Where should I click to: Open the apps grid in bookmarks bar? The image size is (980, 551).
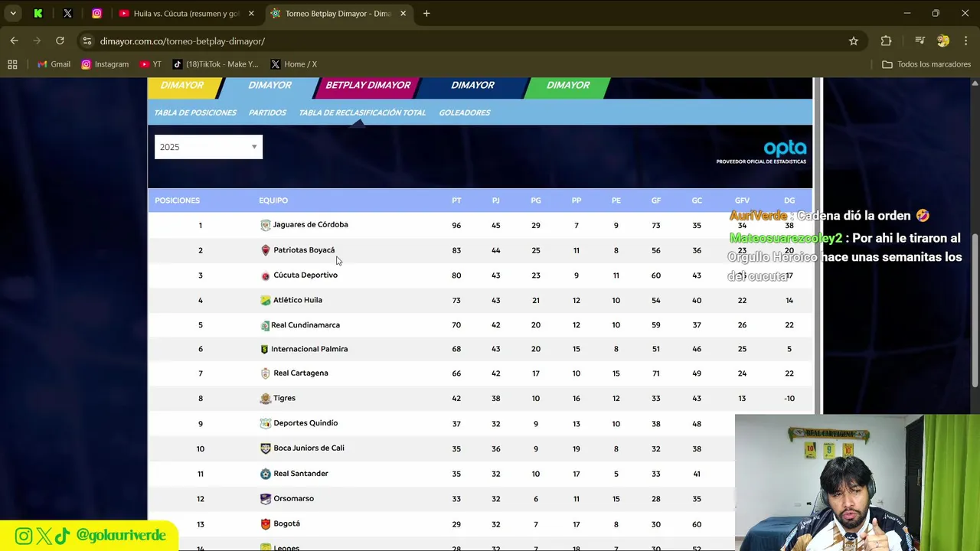coord(12,64)
